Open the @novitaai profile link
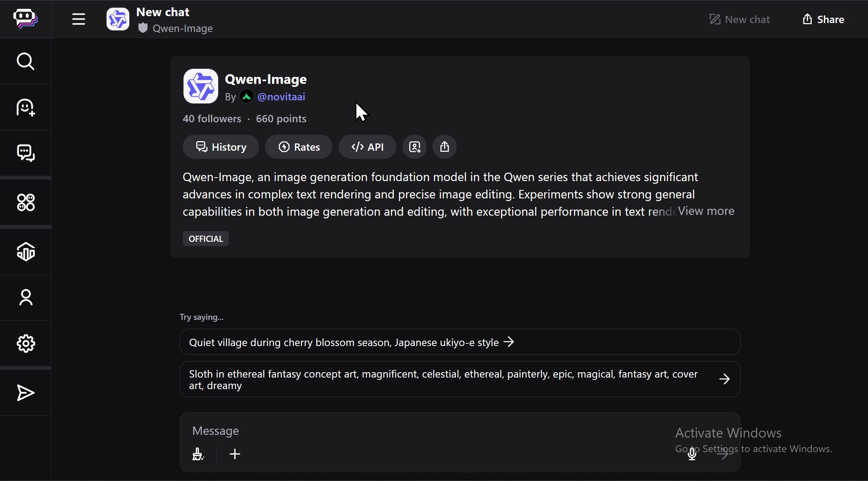Screen dimensions: 868x481 point(281,97)
